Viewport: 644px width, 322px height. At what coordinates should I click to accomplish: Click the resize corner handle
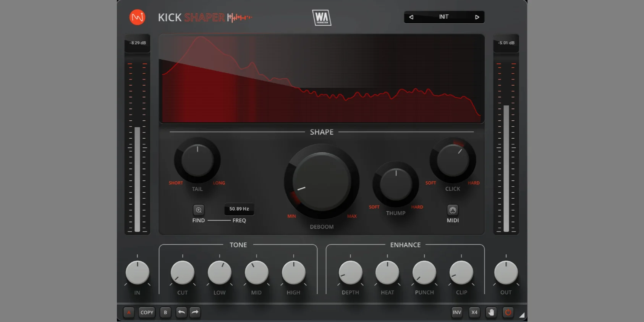[x=522, y=315]
